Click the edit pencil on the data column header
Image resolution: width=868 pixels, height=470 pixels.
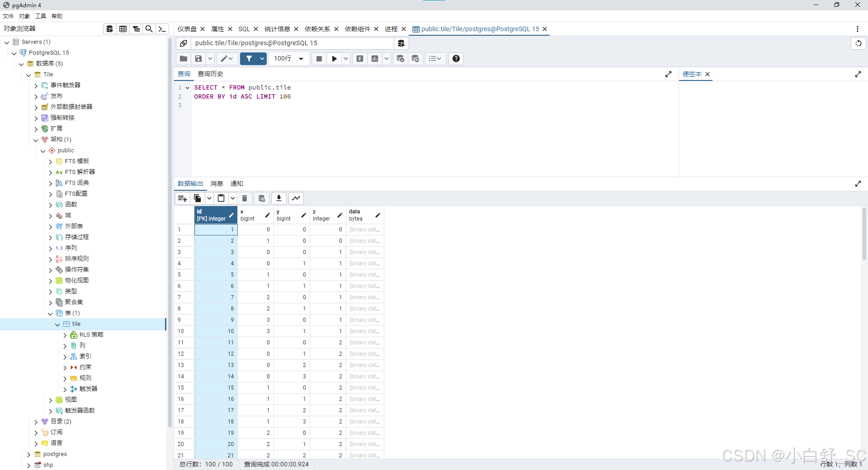[378, 215]
